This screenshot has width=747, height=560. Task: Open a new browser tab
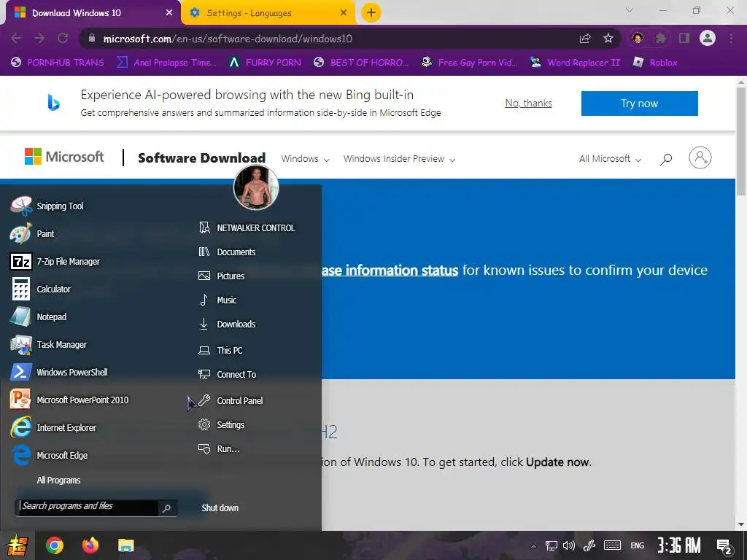(x=371, y=13)
